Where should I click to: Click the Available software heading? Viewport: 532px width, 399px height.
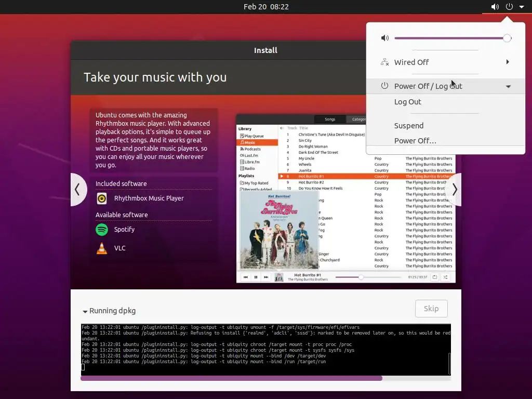click(122, 215)
